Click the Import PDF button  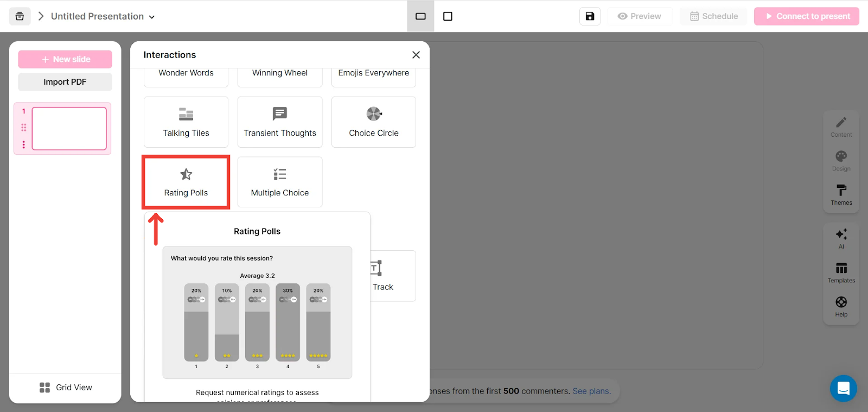(x=65, y=82)
